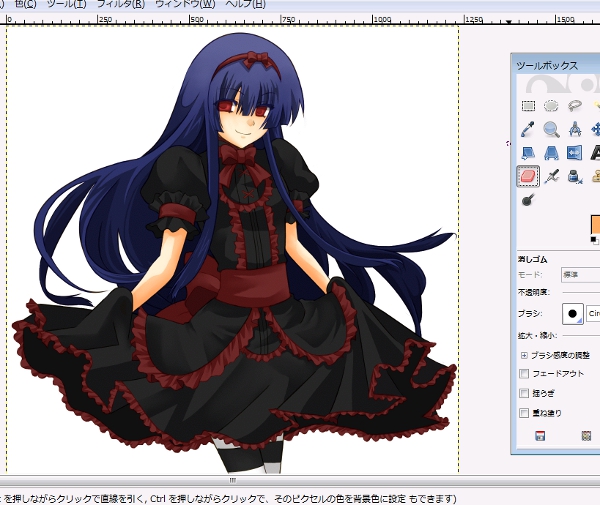600x505 pixels.
Task: Click the ブラシ: label
Action: [530, 313]
